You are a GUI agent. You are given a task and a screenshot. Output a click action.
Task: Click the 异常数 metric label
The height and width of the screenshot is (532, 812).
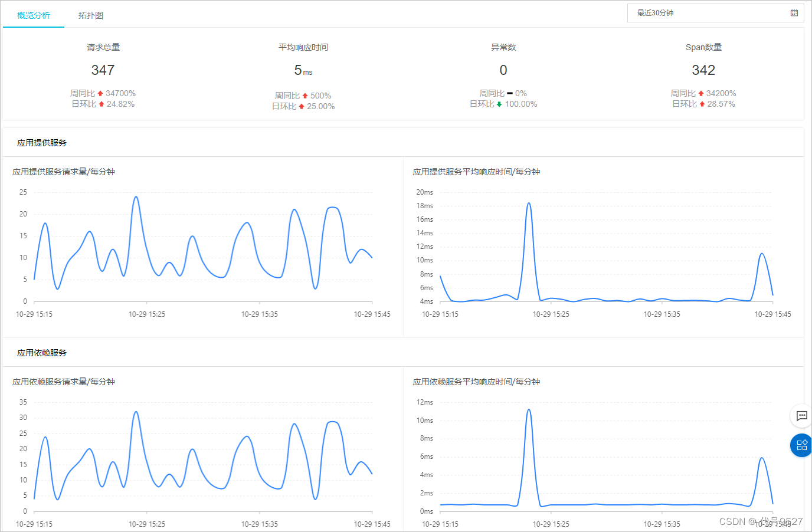click(503, 47)
